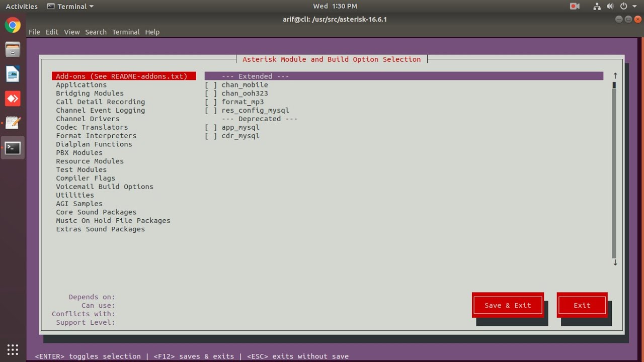Select the Utilities category

[75, 196]
